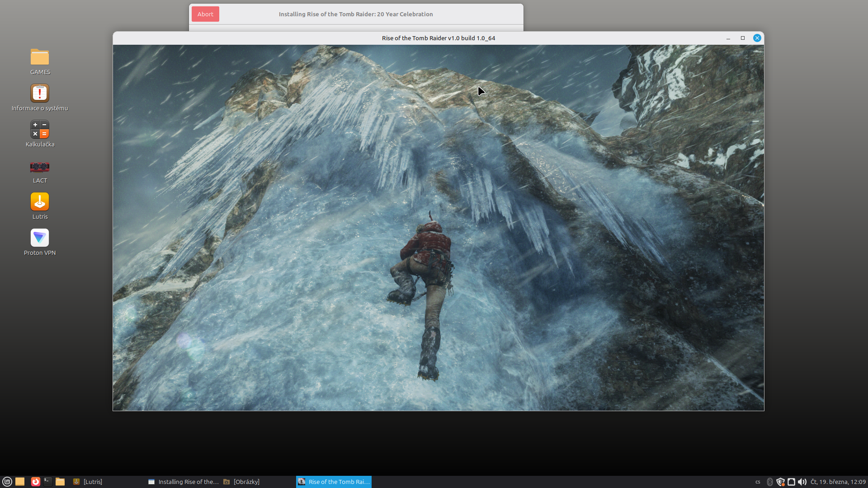868x488 pixels.
Task: Open the calendar from the clock
Action: click(838, 482)
